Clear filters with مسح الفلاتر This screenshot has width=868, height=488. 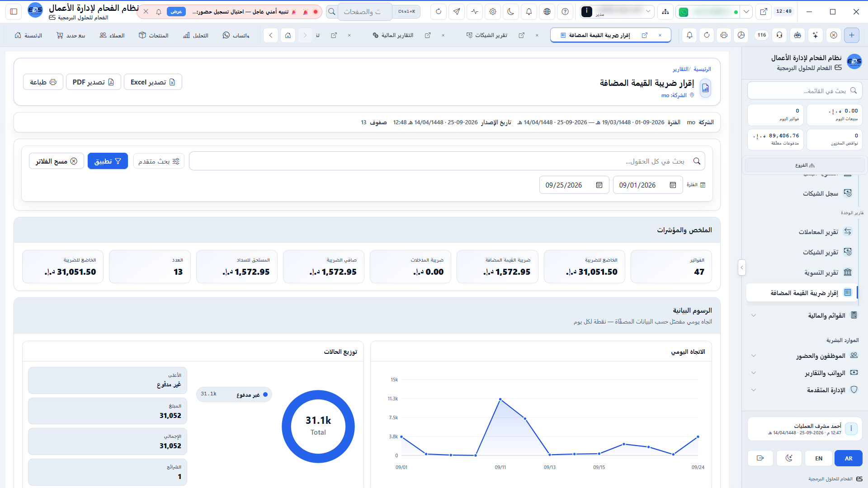pyautogui.click(x=57, y=161)
